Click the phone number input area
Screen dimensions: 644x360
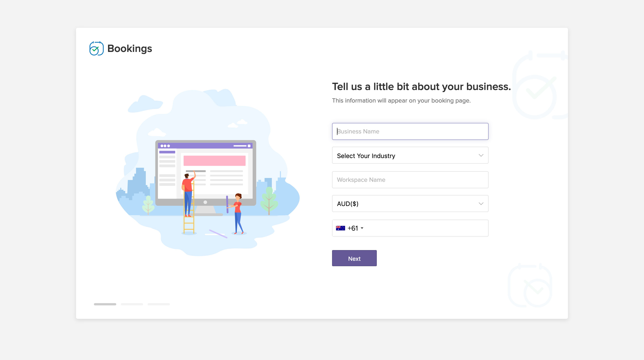(425, 228)
